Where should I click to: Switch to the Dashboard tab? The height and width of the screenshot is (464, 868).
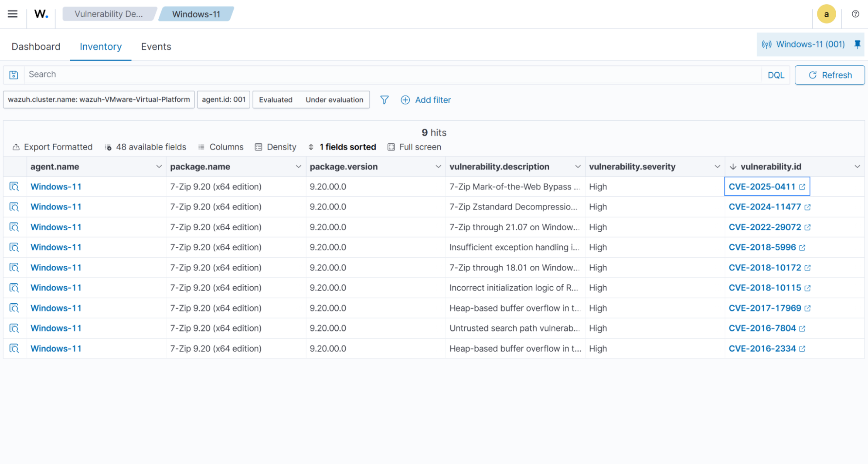(36, 47)
